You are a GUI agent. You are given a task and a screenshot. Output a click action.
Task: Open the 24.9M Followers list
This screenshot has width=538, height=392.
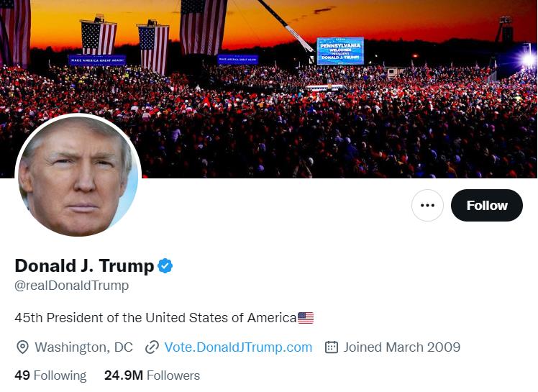152,375
